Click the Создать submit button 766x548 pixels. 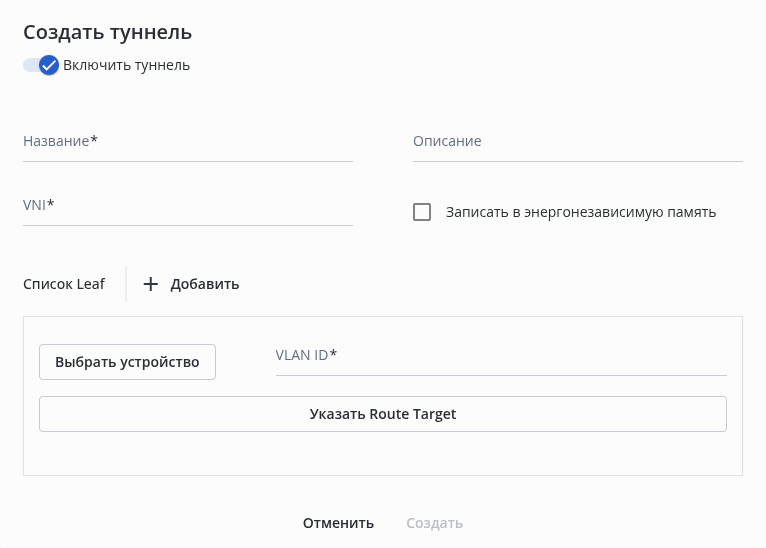click(x=434, y=523)
